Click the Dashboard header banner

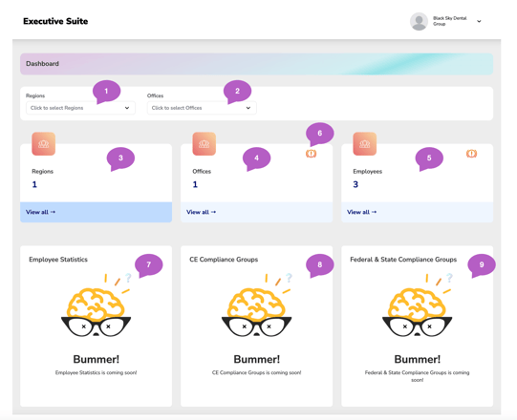click(256, 64)
